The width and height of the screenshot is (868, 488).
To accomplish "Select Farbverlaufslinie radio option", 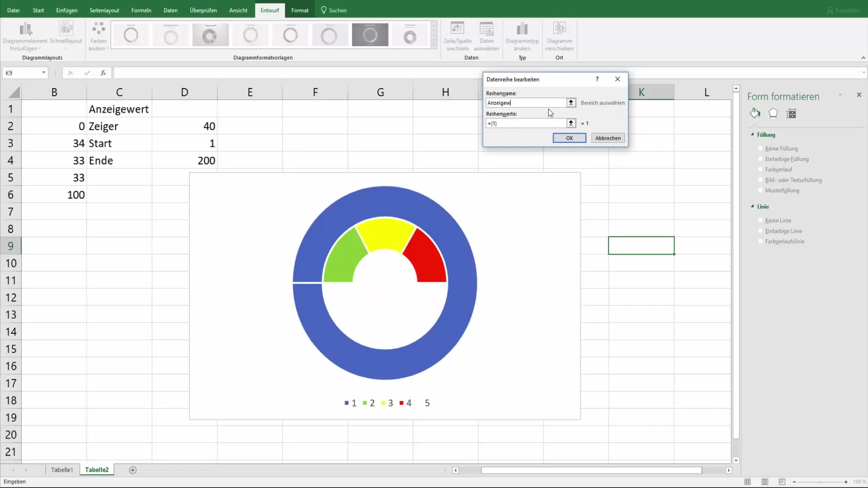I will click(760, 241).
